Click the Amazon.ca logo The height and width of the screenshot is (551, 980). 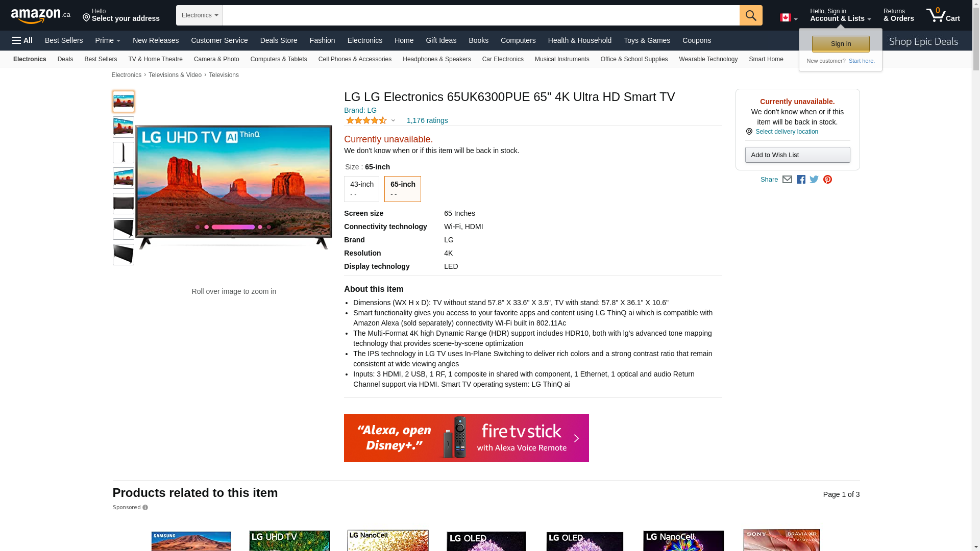[40, 16]
